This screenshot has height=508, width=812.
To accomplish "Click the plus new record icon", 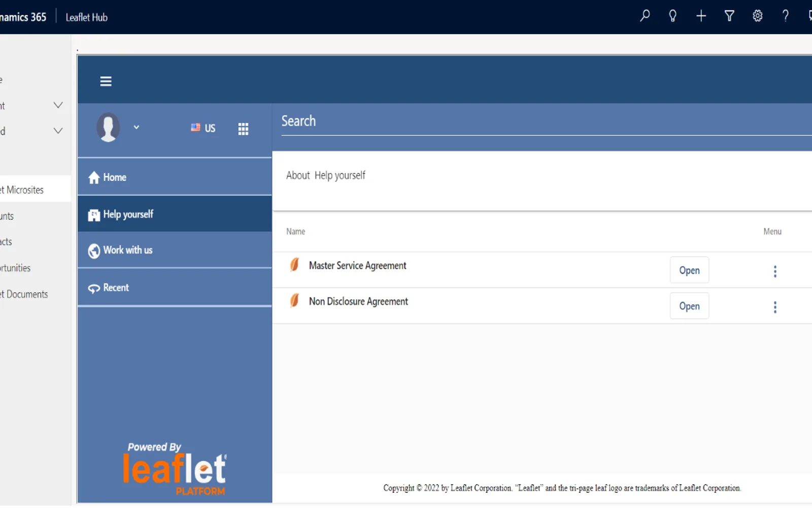I will pyautogui.click(x=701, y=16).
